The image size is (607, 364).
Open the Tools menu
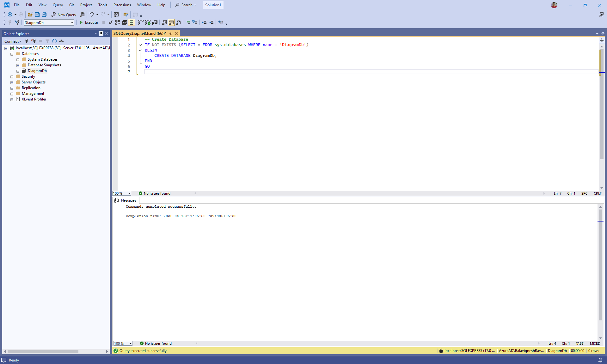(103, 5)
